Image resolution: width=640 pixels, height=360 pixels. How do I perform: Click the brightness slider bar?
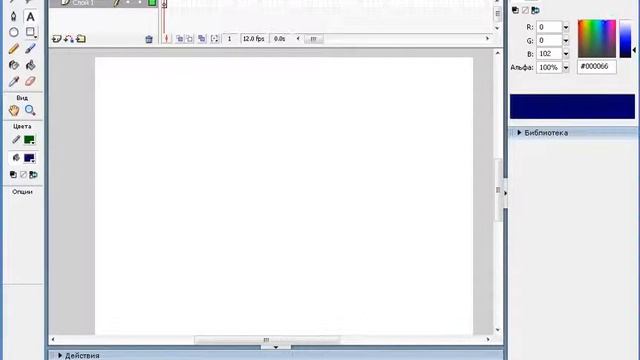pos(625,39)
